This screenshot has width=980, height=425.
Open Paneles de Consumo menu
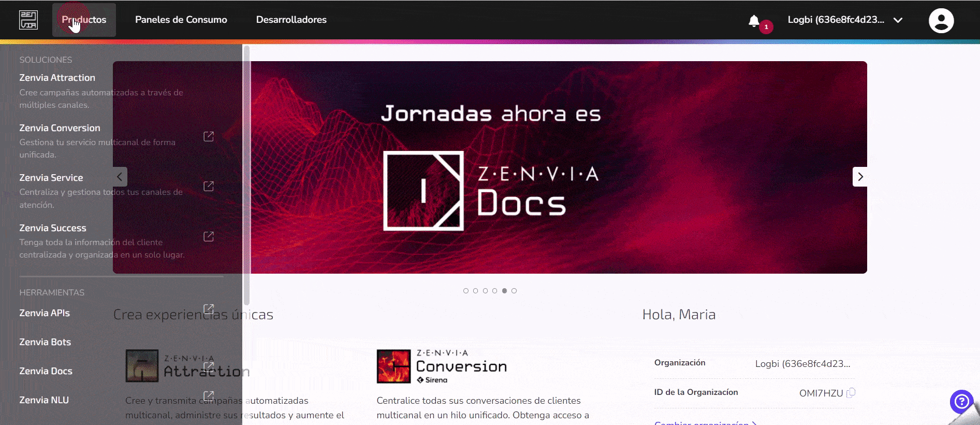tap(181, 20)
